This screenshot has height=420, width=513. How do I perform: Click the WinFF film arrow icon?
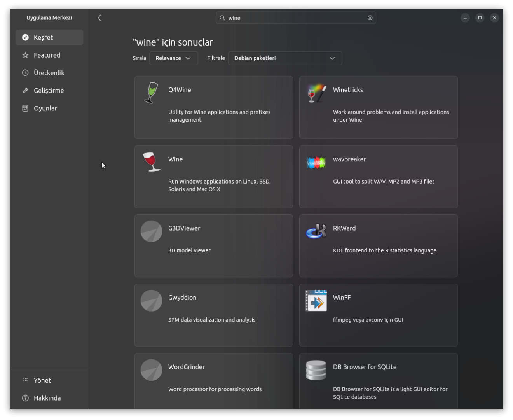(316, 301)
